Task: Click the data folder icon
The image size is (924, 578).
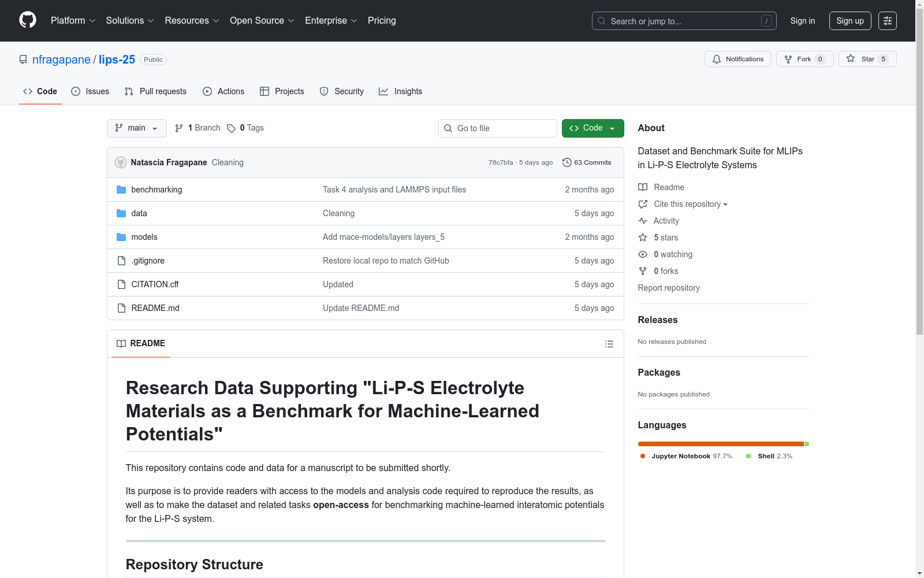Action: [121, 213]
